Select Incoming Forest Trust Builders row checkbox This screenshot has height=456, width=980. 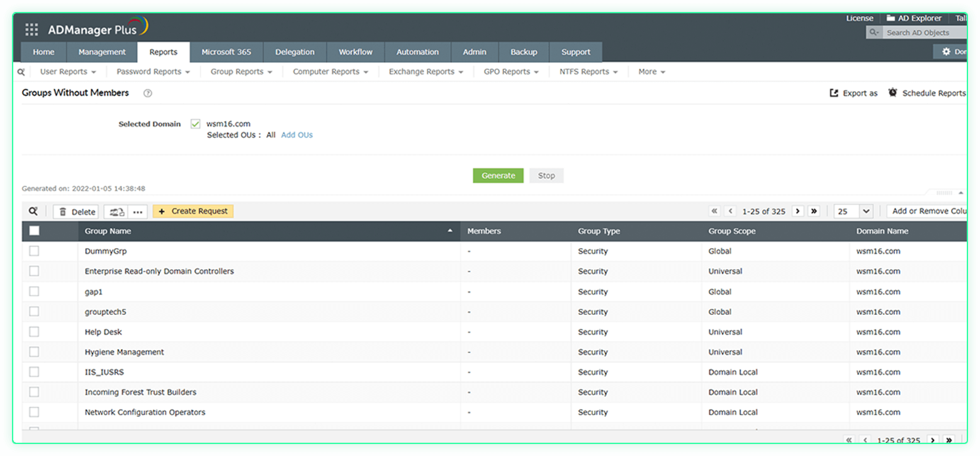[x=34, y=392]
